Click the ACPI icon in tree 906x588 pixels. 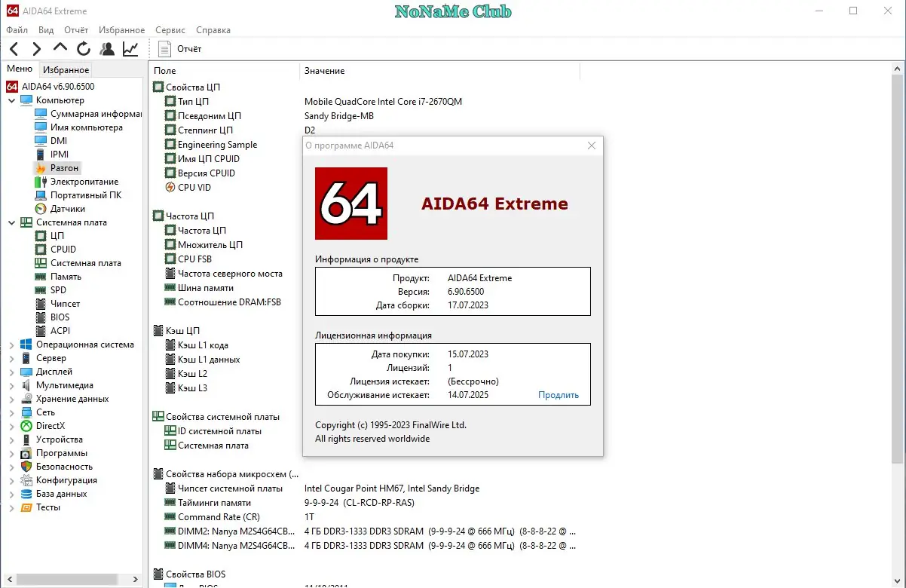tap(41, 331)
